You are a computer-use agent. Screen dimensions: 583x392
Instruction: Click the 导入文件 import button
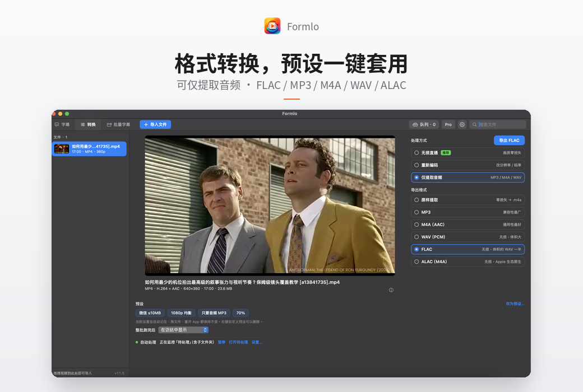point(155,124)
